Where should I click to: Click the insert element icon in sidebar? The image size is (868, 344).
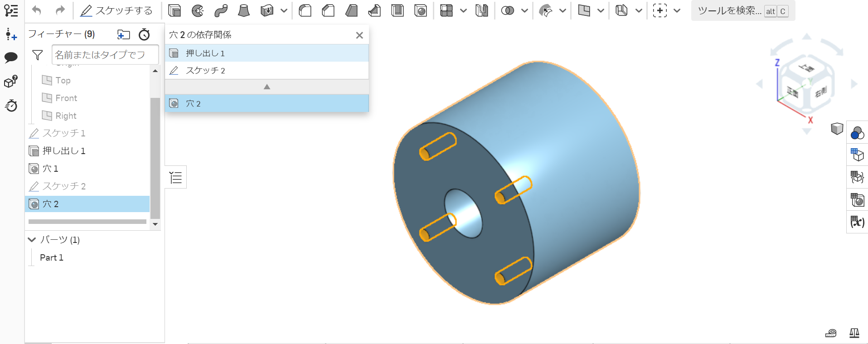[x=11, y=34]
